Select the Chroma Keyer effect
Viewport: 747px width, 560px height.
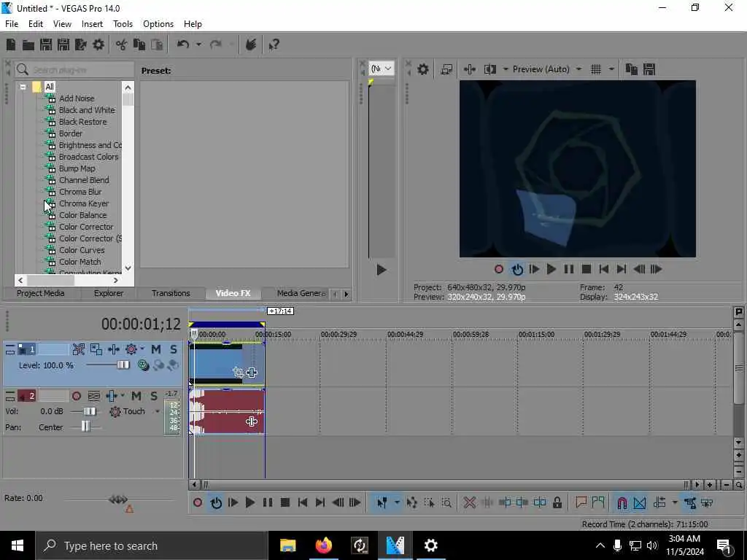(84, 203)
